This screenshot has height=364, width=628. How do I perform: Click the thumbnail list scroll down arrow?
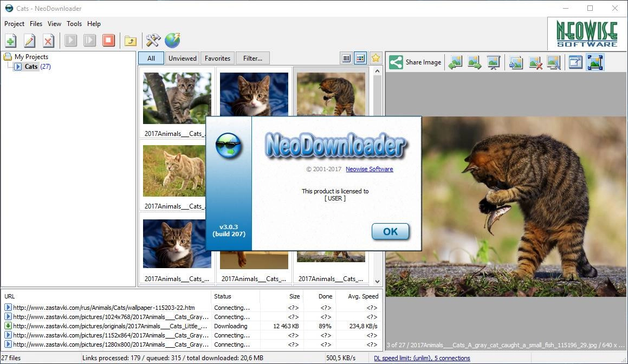(377, 282)
